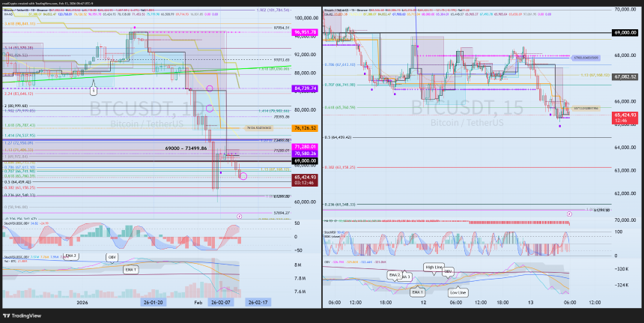Click the 'created with TradingView.com' header text
Viewport: 644px width, 323px height.
[39, 4]
